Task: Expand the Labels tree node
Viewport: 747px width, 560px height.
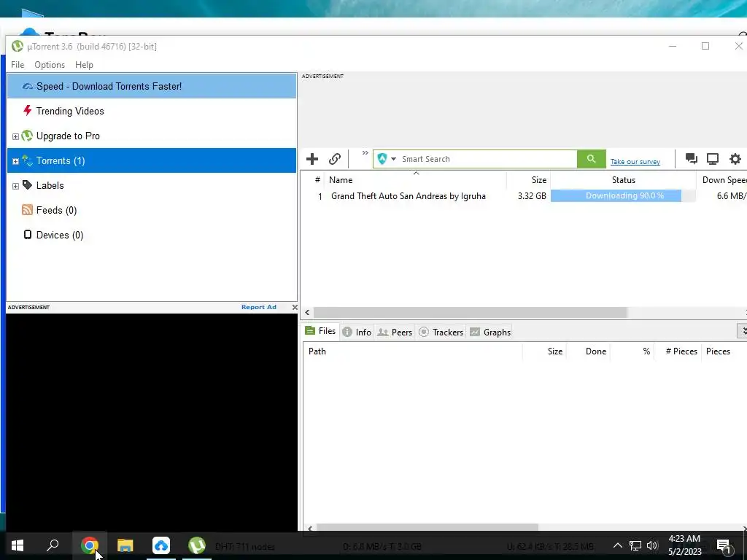Action: click(x=15, y=186)
